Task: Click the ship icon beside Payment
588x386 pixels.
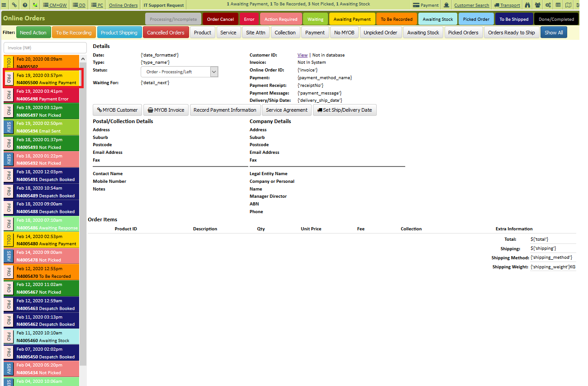Action: 446,5
